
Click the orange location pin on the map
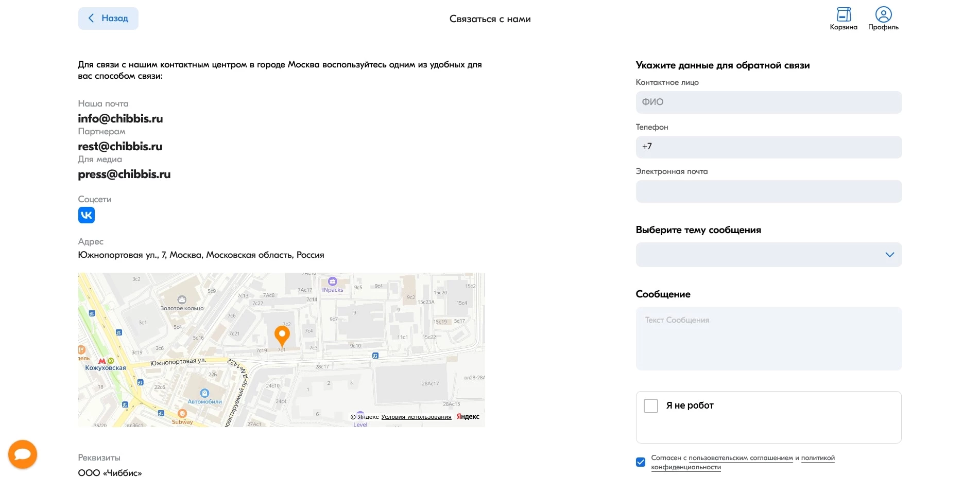(x=282, y=334)
